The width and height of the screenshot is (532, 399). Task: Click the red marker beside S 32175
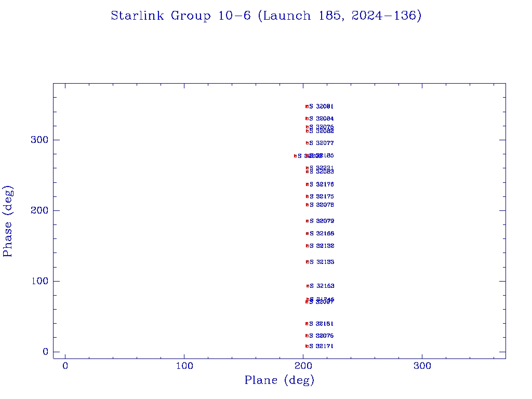coord(307,196)
